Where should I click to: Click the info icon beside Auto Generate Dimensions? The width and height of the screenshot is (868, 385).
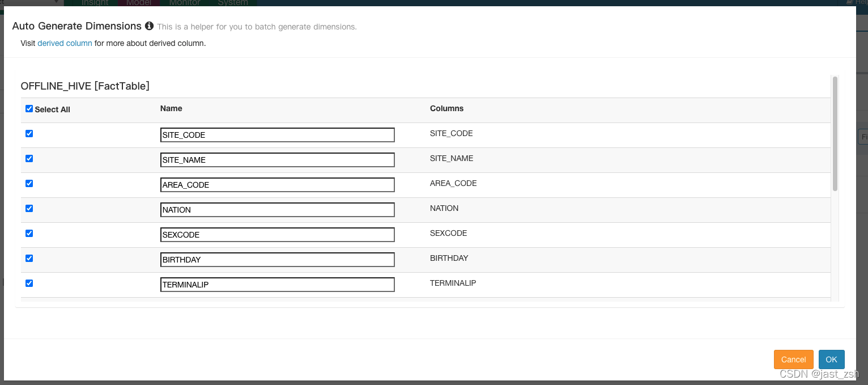[x=149, y=26]
